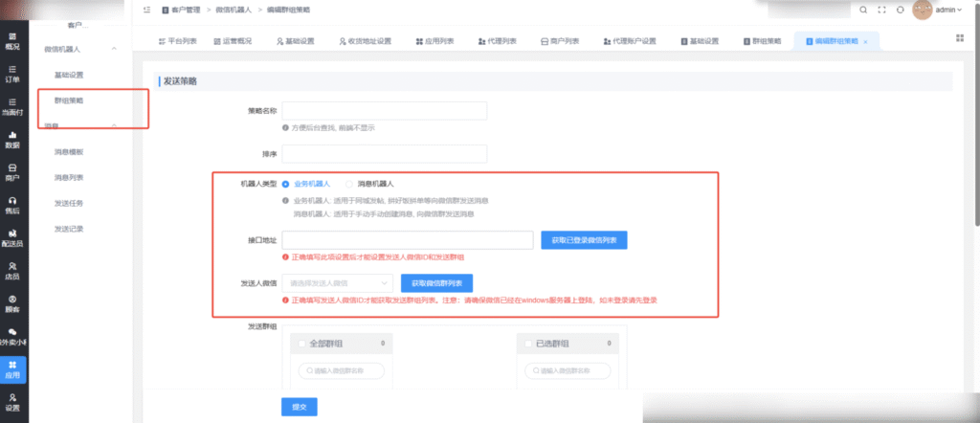Click the 微信机器人 breadcrumb
Viewport: 980px width, 423px height.
(x=234, y=10)
